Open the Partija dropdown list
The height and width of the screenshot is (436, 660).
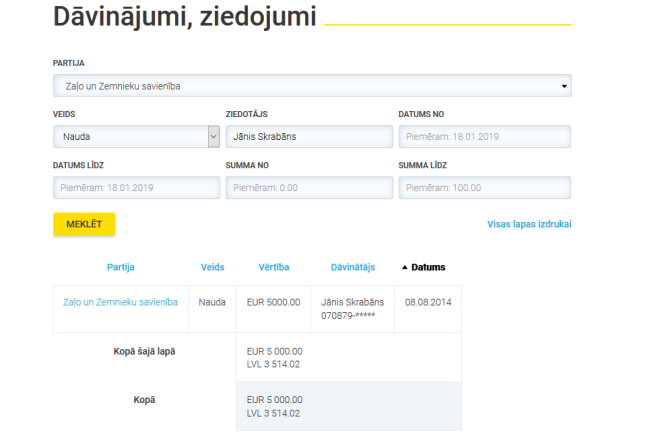point(311,87)
